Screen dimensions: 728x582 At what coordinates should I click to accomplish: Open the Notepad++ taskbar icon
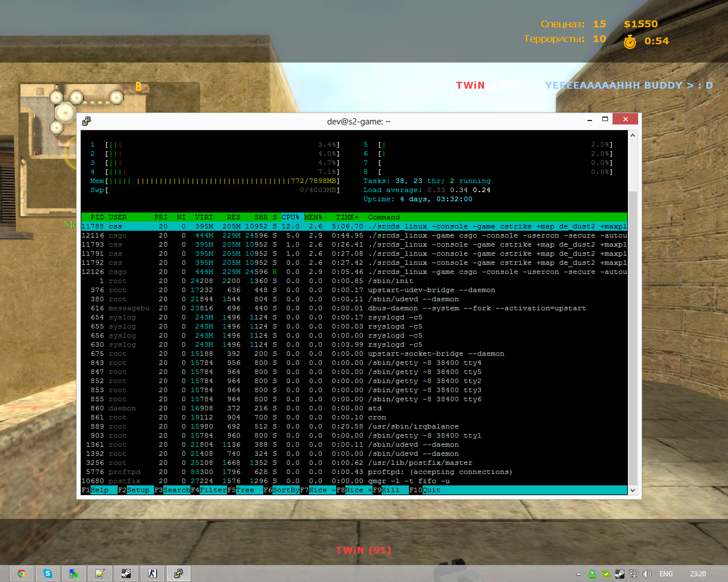(100, 573)
